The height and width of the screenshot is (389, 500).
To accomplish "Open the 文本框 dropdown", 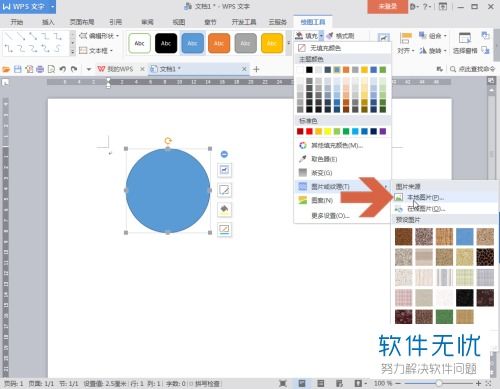I will click(x=96, y=51).
